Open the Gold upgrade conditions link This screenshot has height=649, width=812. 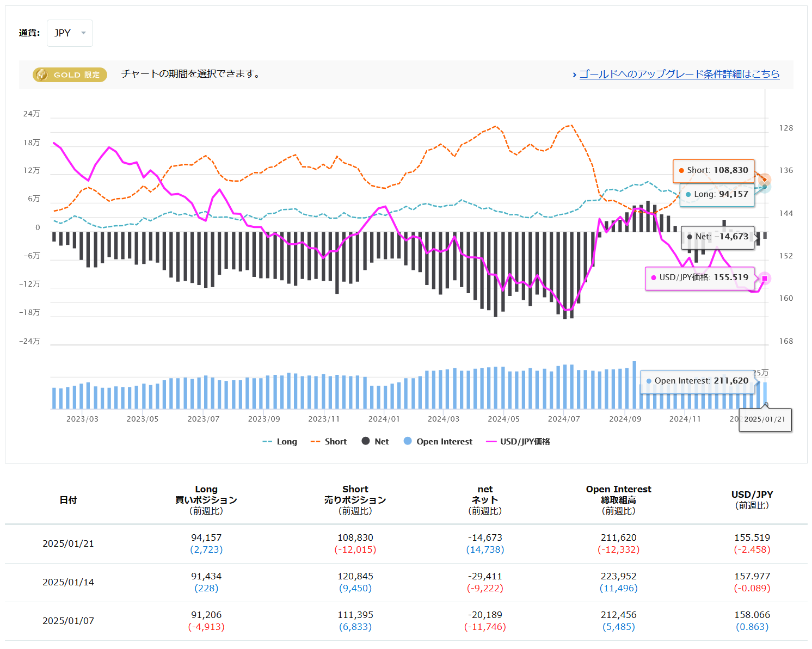point(679,74)
